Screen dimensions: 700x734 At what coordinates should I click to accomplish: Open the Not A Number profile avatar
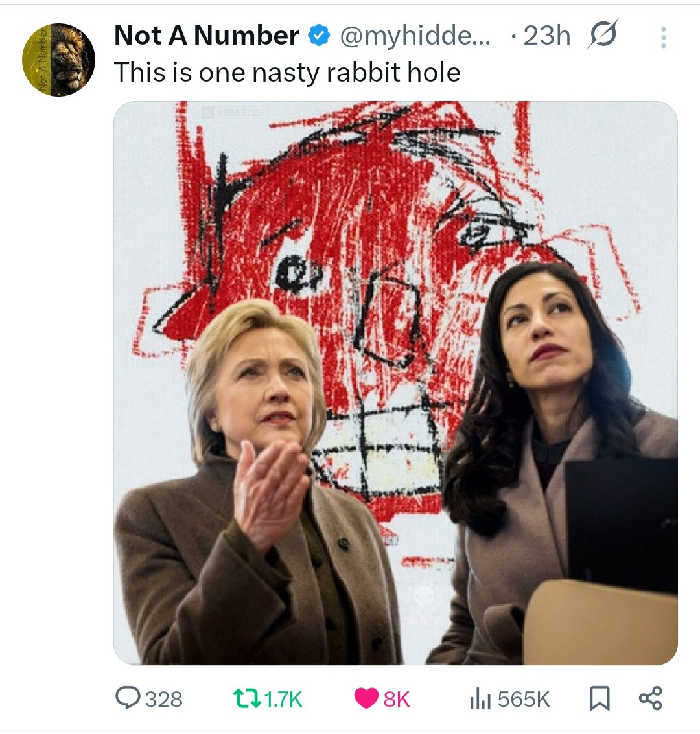click(58, 60)
